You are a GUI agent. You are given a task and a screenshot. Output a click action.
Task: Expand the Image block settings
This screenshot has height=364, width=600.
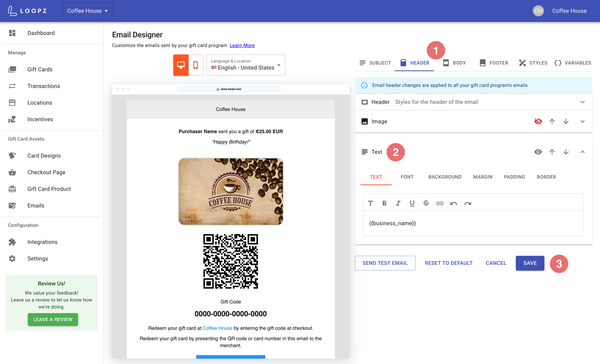tap(583, 121)
